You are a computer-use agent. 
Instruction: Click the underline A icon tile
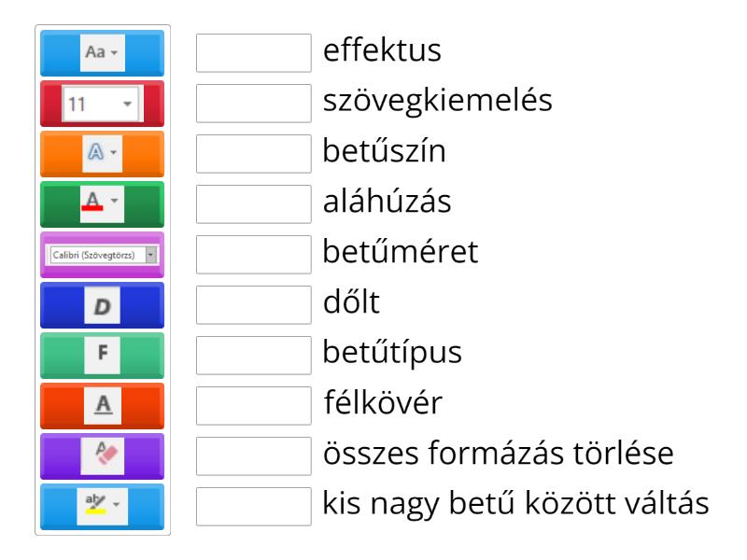[102, 406]
